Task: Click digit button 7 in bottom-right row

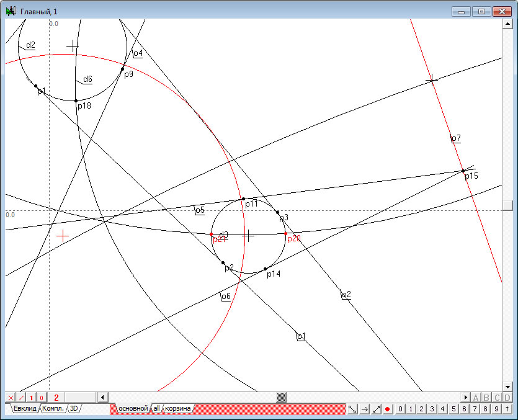Action: pos(475,409)
